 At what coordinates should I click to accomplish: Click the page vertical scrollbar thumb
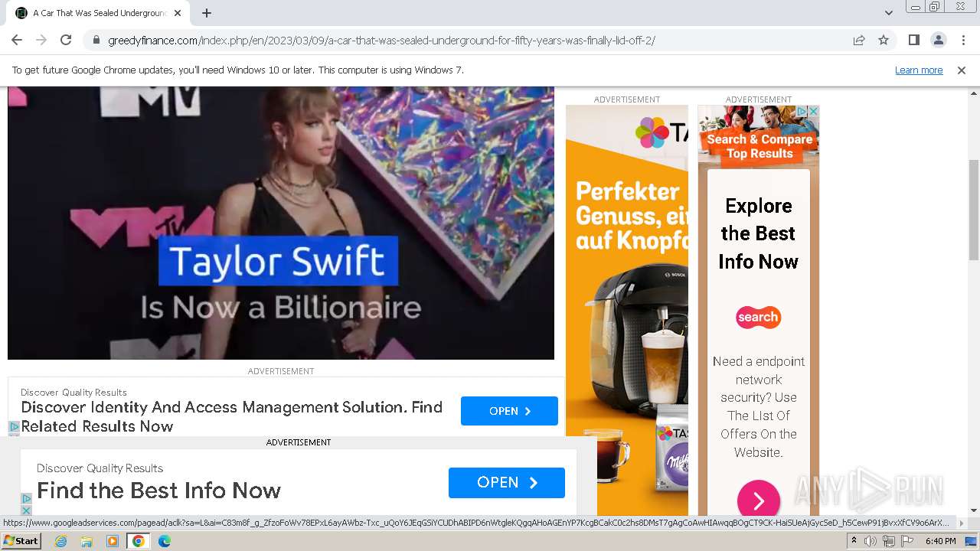point(974,210)
